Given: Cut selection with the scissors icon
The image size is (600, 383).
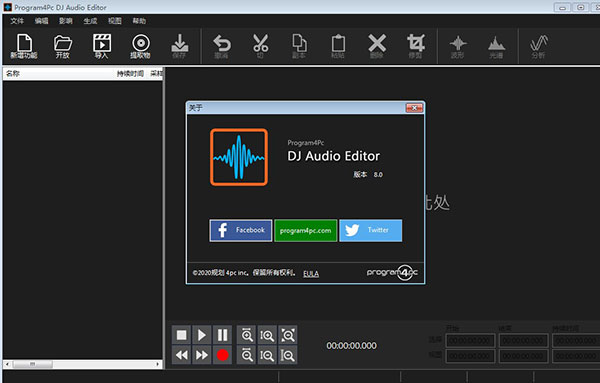Looking at the screenshot, I should pos(261,46).
